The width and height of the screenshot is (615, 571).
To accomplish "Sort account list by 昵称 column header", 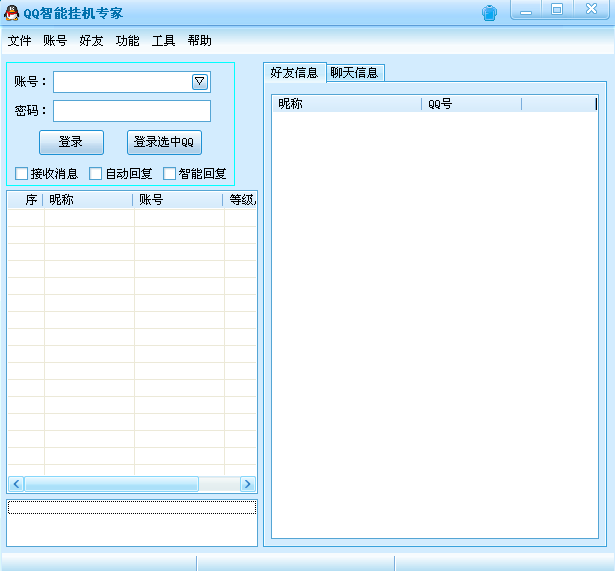I will (x=88, y=200).
